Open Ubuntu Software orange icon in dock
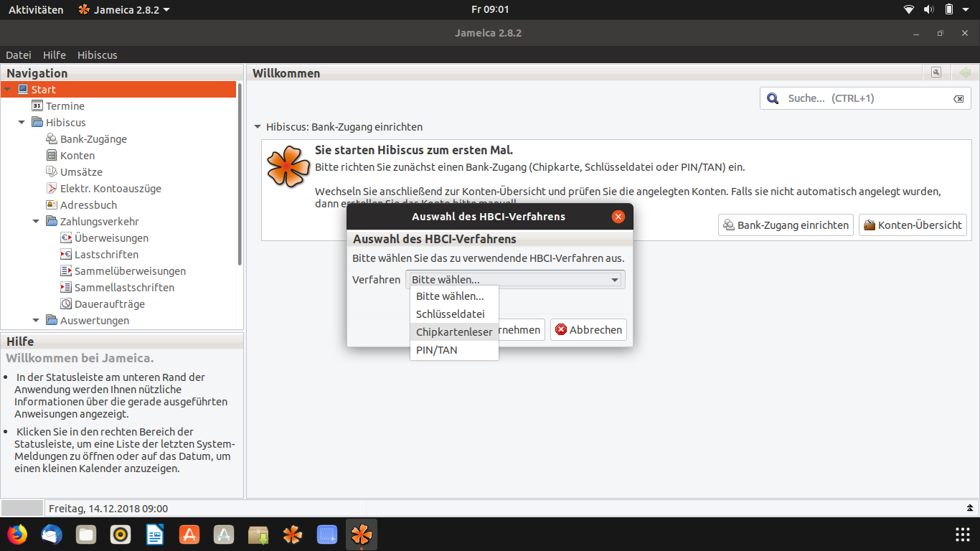The width and height of the screenshot is (980, 551). (x=189, y=534)
